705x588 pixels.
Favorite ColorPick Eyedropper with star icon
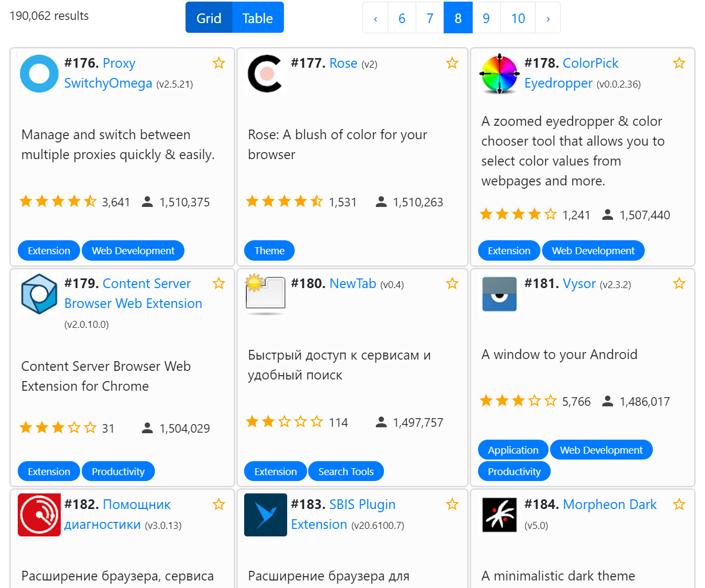point(679,63)
